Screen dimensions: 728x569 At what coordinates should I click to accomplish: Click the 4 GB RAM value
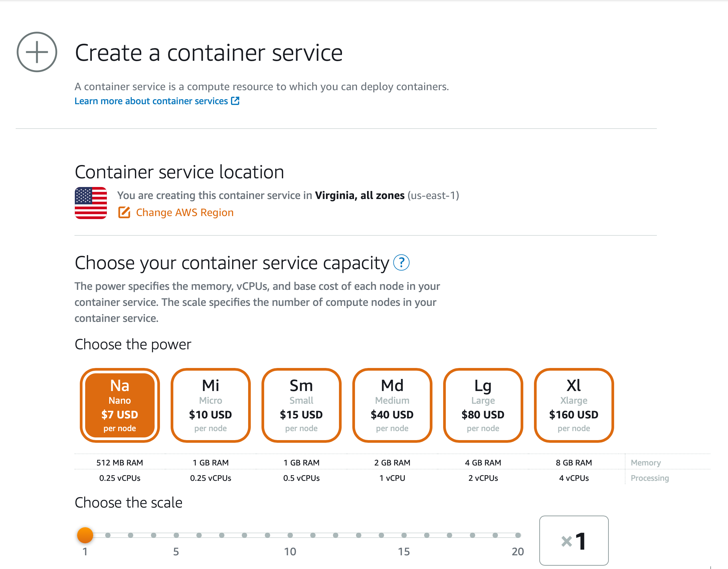click(483, 462)
